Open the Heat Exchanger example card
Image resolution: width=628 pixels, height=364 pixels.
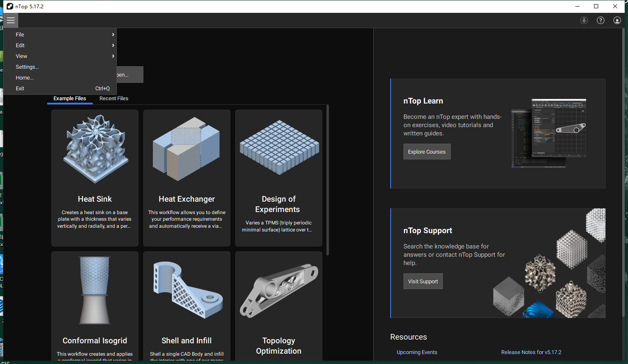tap(187, 178)
